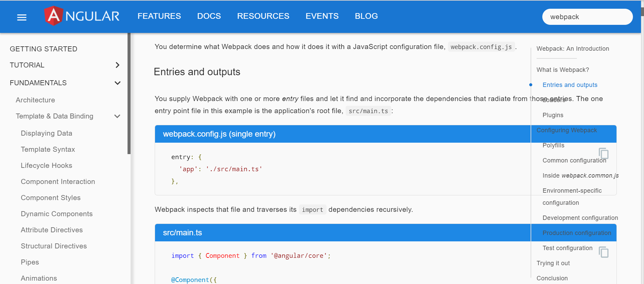The image size is (644, 284).
Task: Open Dynamic Components page
Action: pos(57,214)
